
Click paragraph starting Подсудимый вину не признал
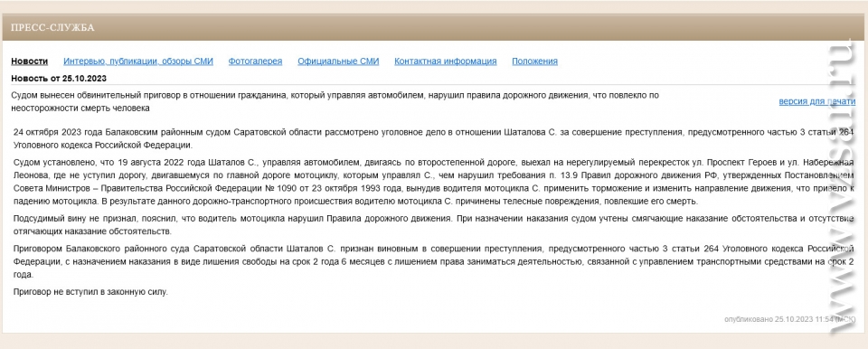tap(434, 224)
